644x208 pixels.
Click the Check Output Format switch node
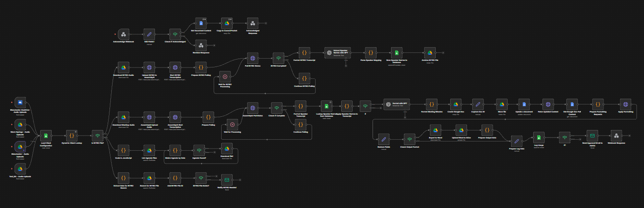click(x=409, y=139)
